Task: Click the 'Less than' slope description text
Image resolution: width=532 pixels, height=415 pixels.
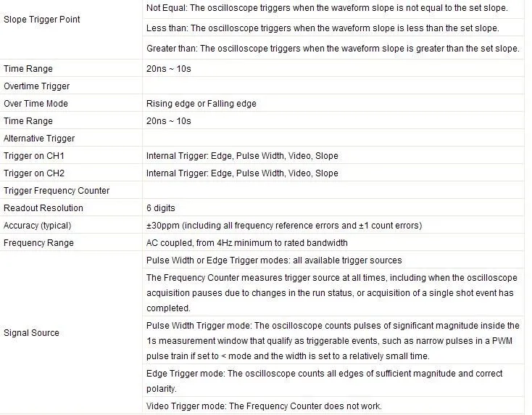Action: tap(323, 28)
